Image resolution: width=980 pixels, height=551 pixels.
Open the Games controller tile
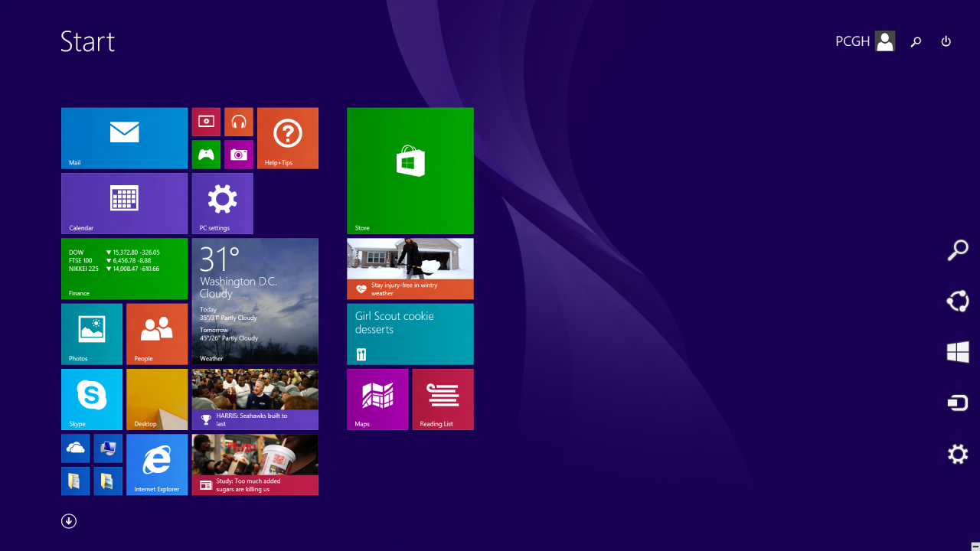206,155
